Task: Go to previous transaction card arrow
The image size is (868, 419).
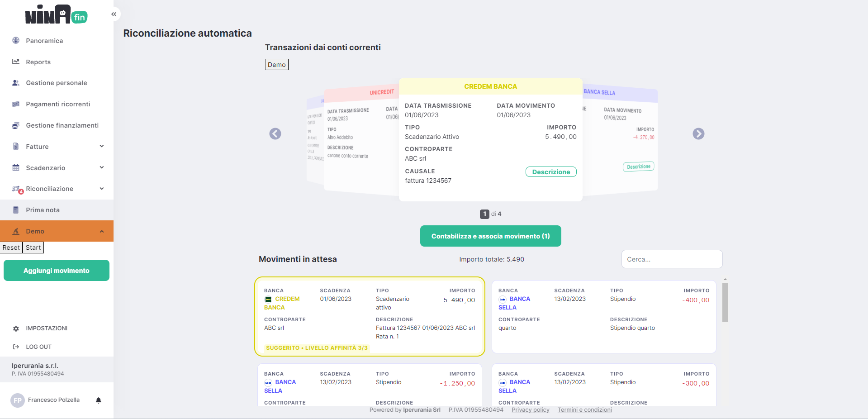Action: (275, 134)
